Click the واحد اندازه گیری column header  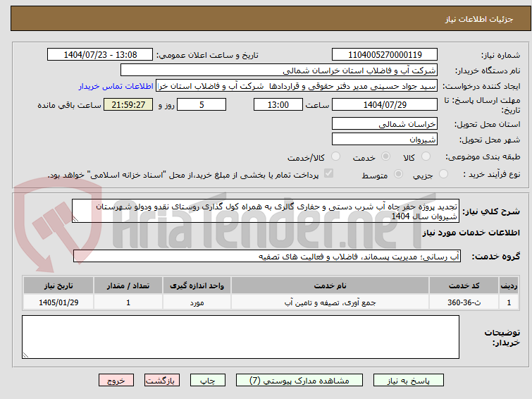pyautogui.click(x=197, y=286)
